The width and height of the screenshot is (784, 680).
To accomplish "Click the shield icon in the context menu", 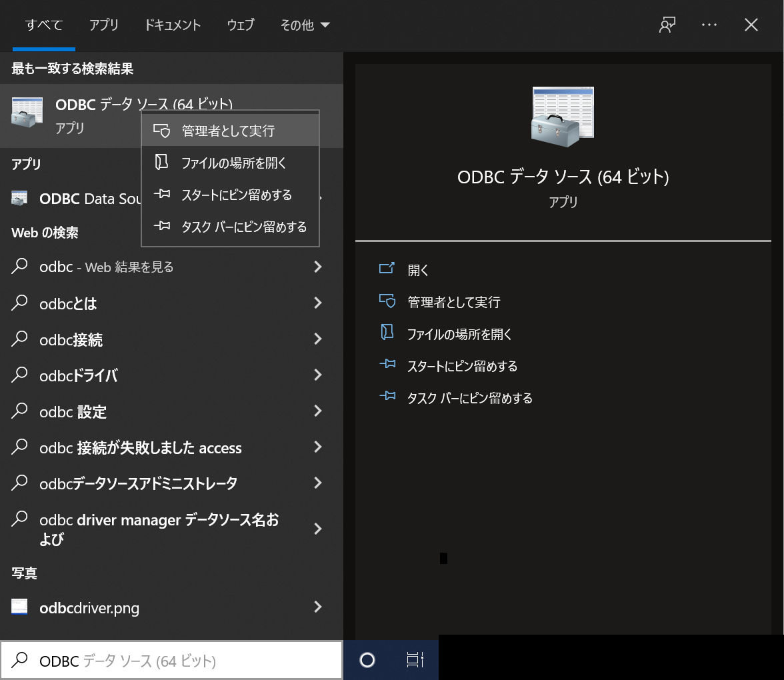I will click(x=161, y=131).
